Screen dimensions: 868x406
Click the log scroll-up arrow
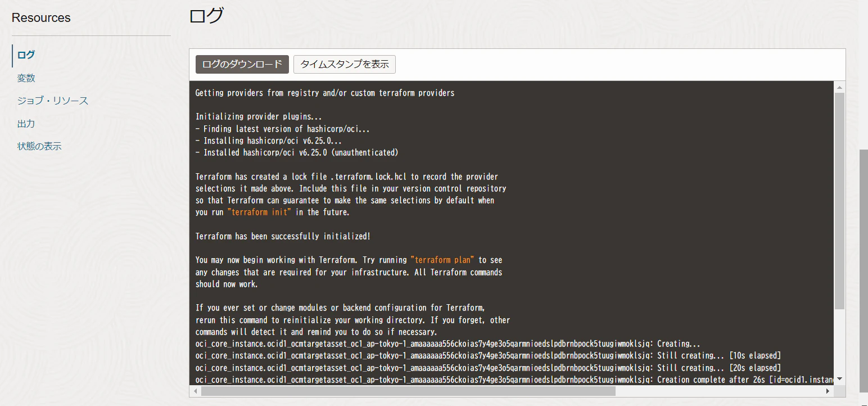tap(840, 87)
